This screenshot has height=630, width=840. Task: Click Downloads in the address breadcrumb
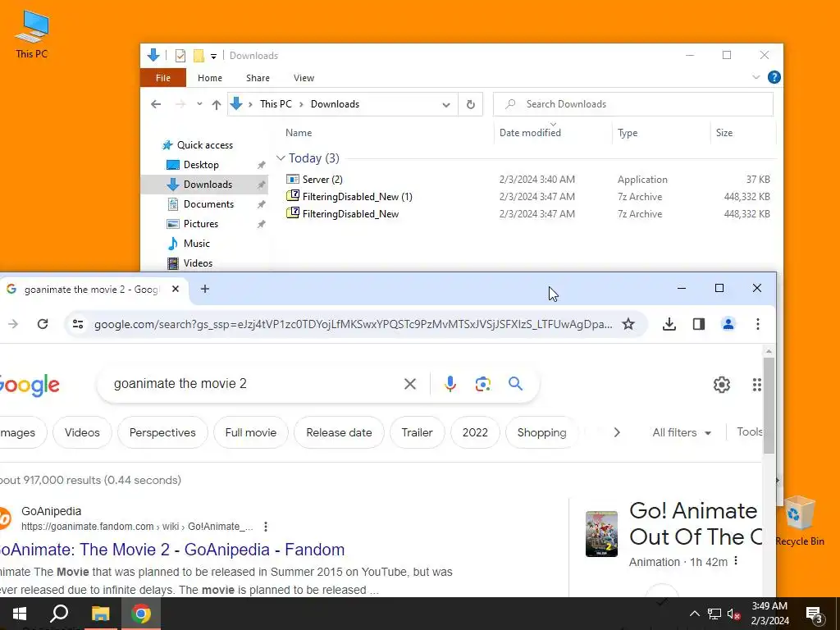coord(335,104)
